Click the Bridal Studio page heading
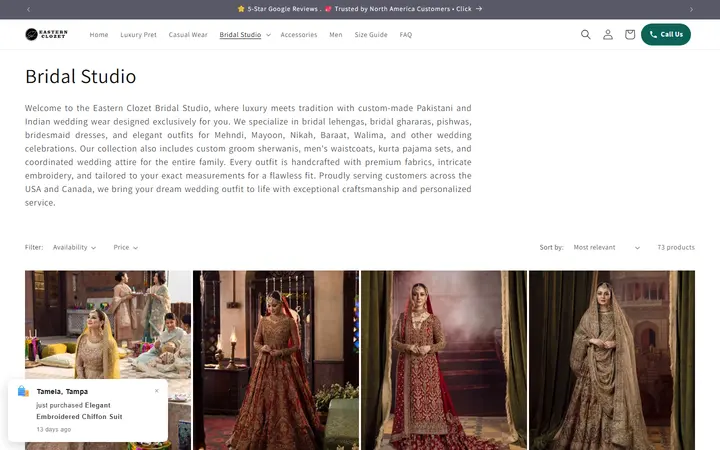Image resolution: width=720 pixels, height=450 pixels. [80, 77]
